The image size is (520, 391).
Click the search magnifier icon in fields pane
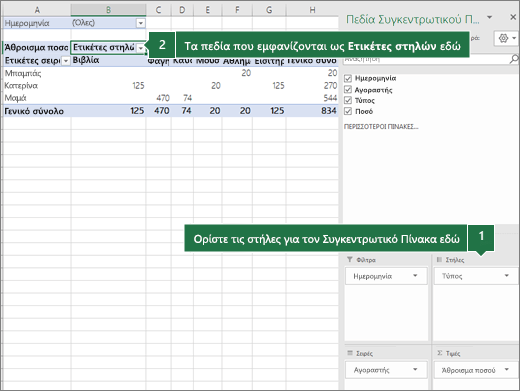pos(514,59)
